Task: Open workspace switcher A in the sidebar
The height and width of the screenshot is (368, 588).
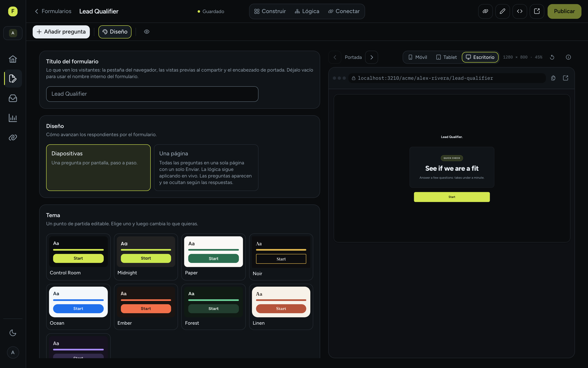Action: click(x=13, y=33)
